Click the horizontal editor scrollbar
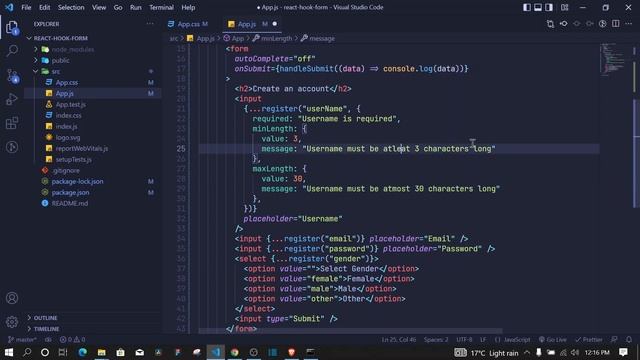This screenshot has width=640, height=360. click(x=350, y=331)
